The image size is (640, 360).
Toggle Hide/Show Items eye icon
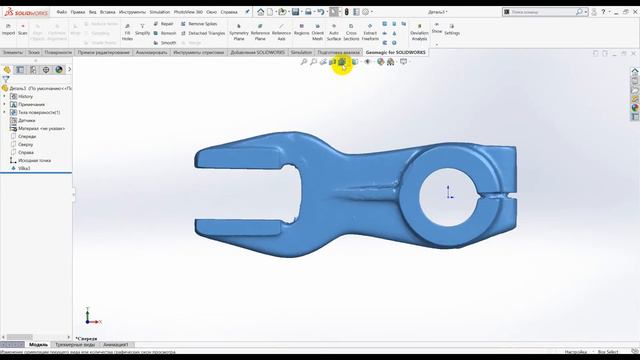[x=367, y=62]
